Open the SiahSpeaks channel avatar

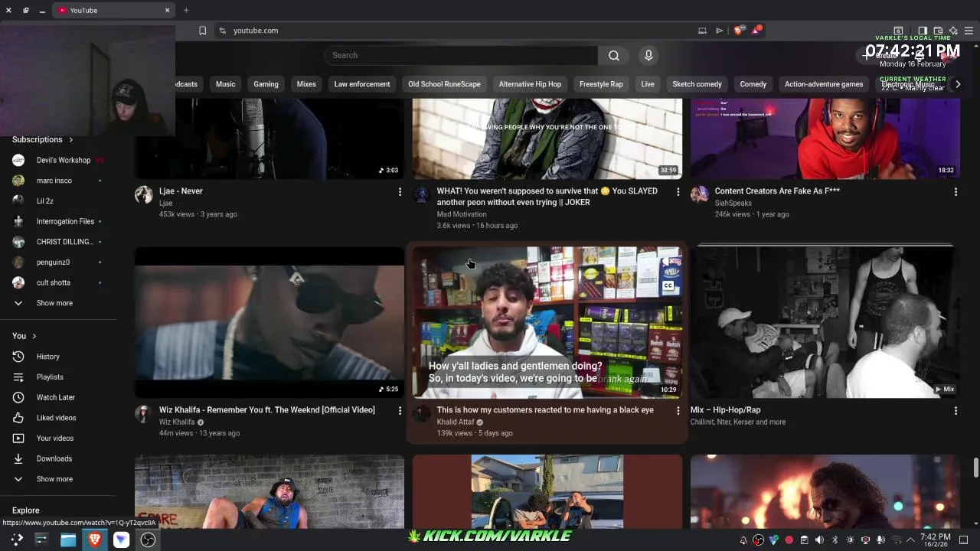click(699, 194)
